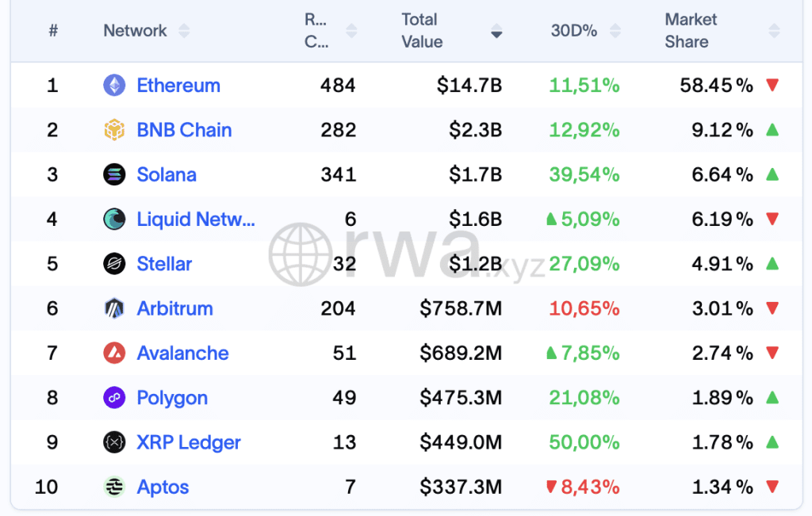Click the Polygon logo icon

pos(114,398)
